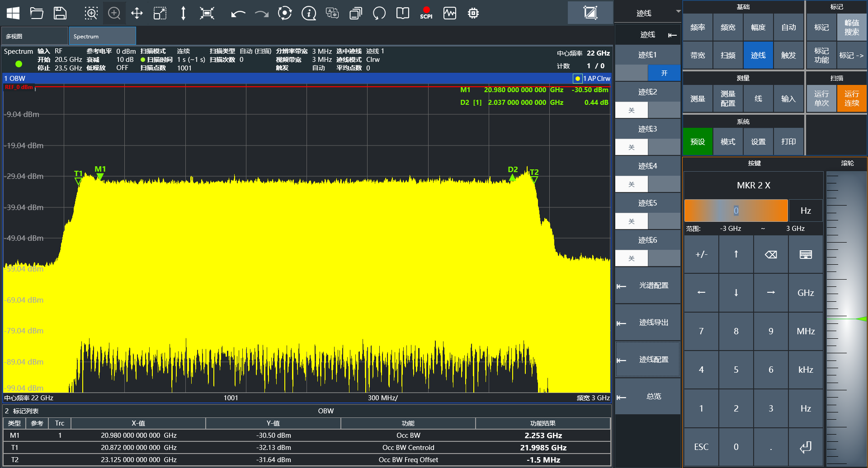Toggle 迹线4 switch currently 关
Screen dimensions: 868x468
(x=647, y=184)
